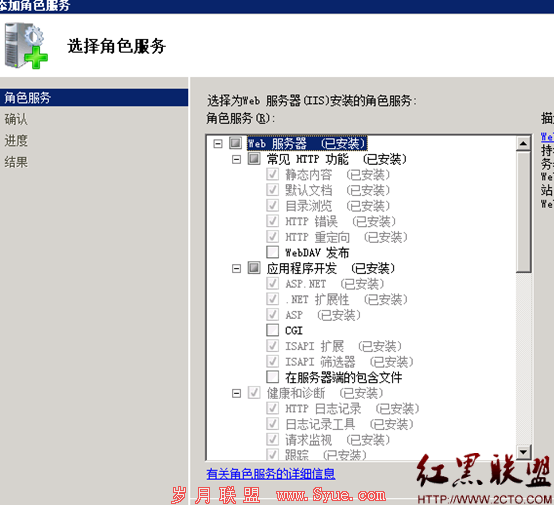
Task: Select the 角色服务 wizard step
Action: click(x=94, y=98)
